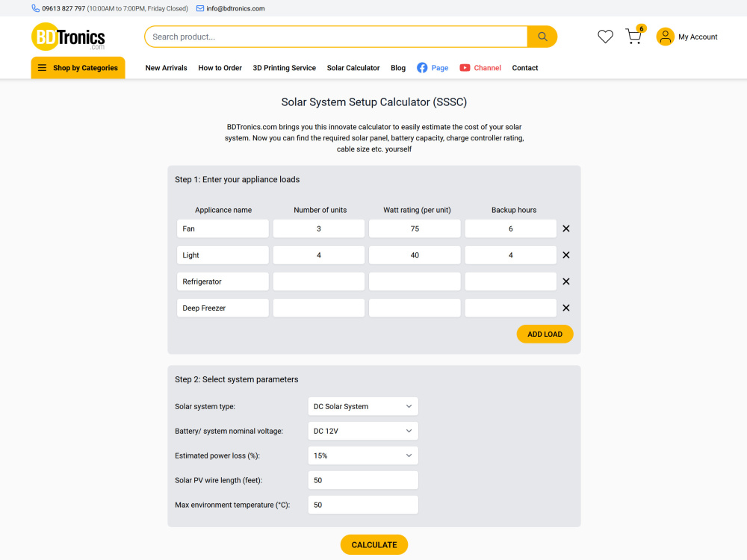Screen dimensions: 747x560
Task: Click Fan number of units field
Action: tap(319, 228)
